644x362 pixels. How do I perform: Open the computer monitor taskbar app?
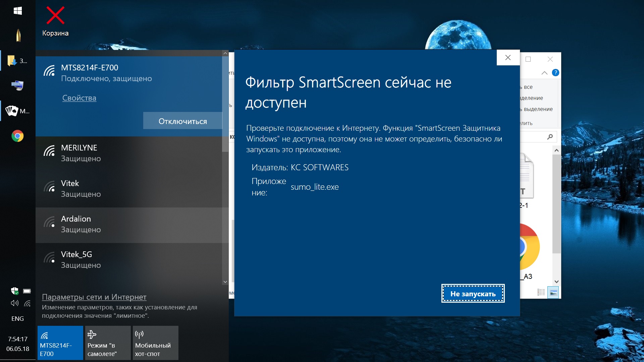tap(17, 85)
